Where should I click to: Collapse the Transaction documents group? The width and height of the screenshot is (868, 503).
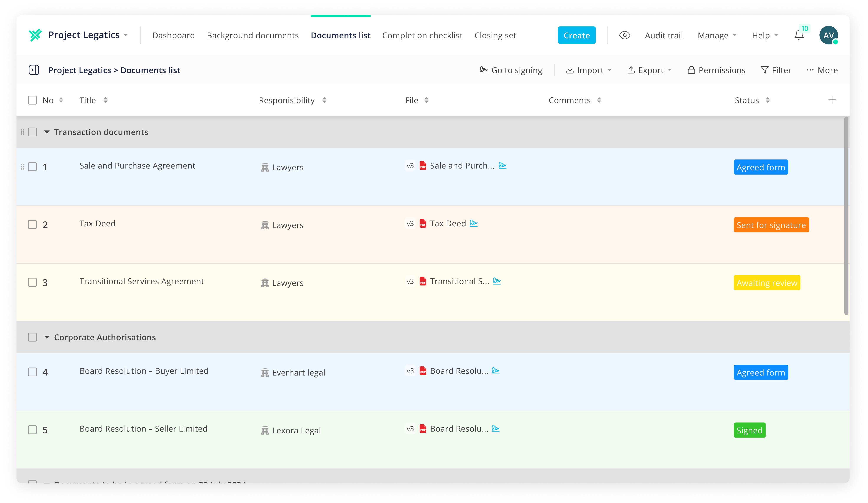tap(47, 132)
